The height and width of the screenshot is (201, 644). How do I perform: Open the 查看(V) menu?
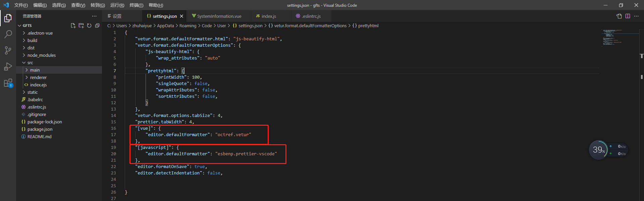point(78,5)
